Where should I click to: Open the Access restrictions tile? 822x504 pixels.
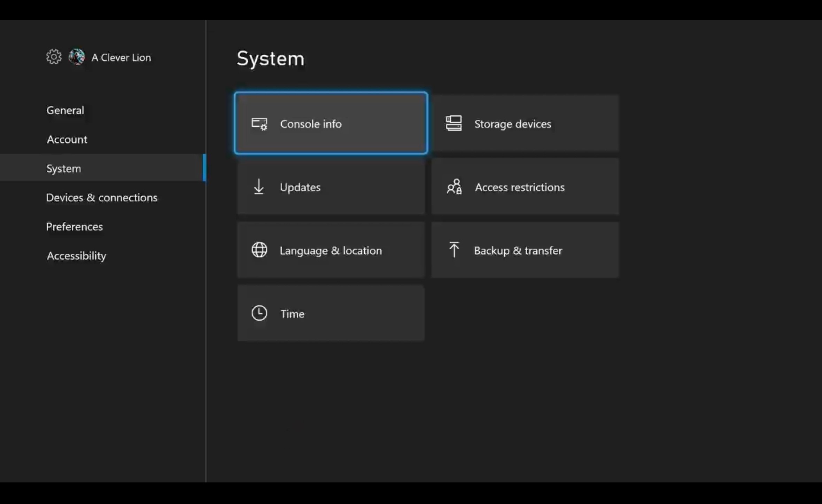pyautogui.click(x=525, y=187)
